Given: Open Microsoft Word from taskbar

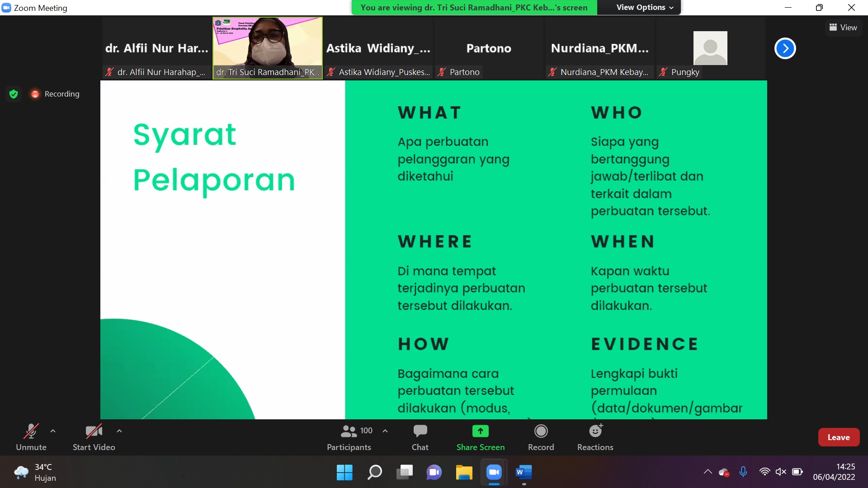Looking at the screenshot, I should point(524,472).
